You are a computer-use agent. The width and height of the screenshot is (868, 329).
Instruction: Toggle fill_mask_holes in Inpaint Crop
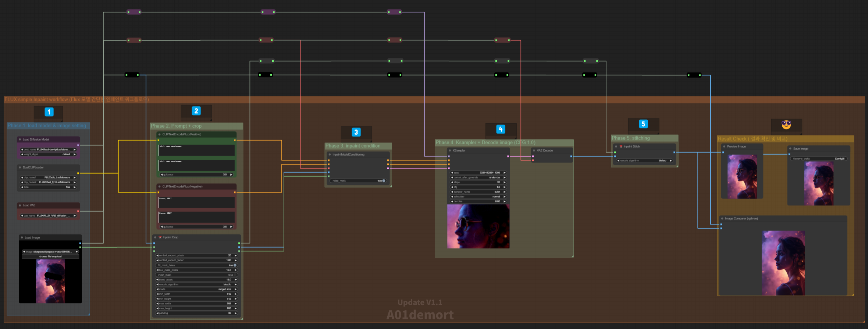point(196,265)
